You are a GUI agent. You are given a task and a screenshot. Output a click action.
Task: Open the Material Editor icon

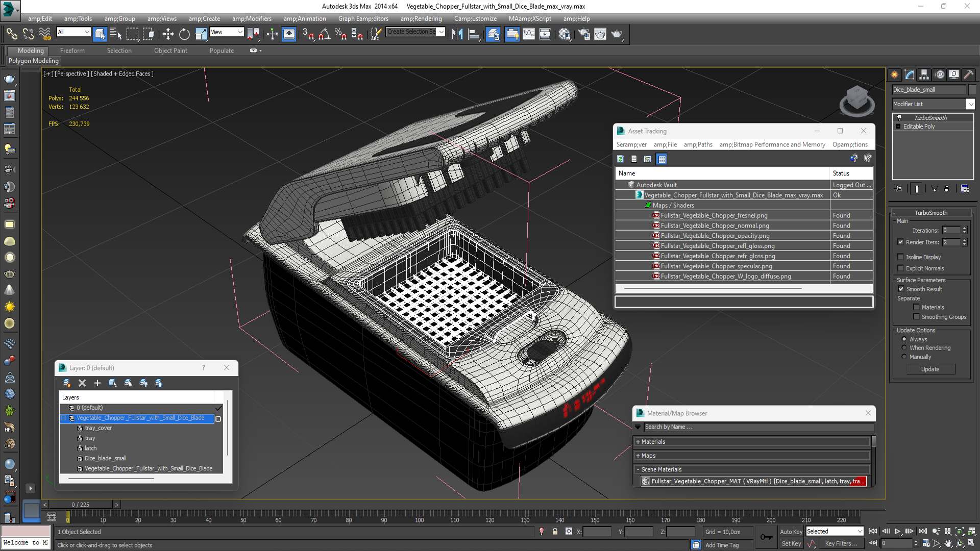point(565,34)
